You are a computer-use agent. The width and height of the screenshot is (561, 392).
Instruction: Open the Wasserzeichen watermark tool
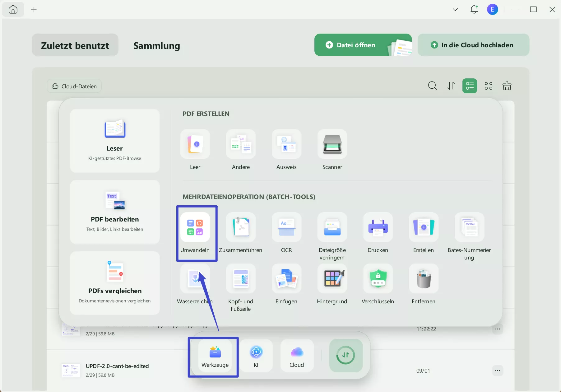click(195, 278)
